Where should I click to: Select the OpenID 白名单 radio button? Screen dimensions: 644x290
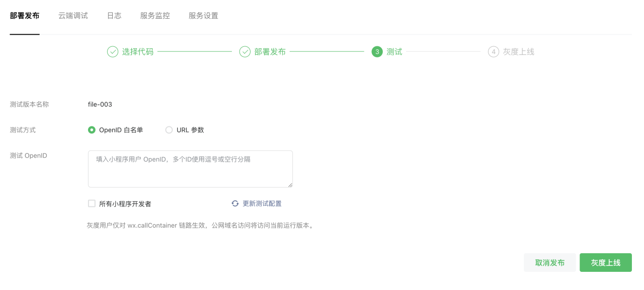[x=91, y=129]
